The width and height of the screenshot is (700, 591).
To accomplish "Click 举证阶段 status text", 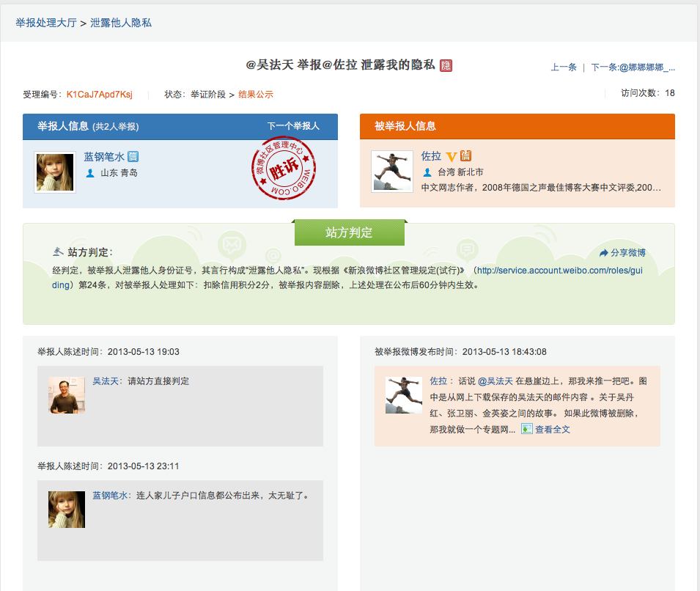I will coord(207,95).
